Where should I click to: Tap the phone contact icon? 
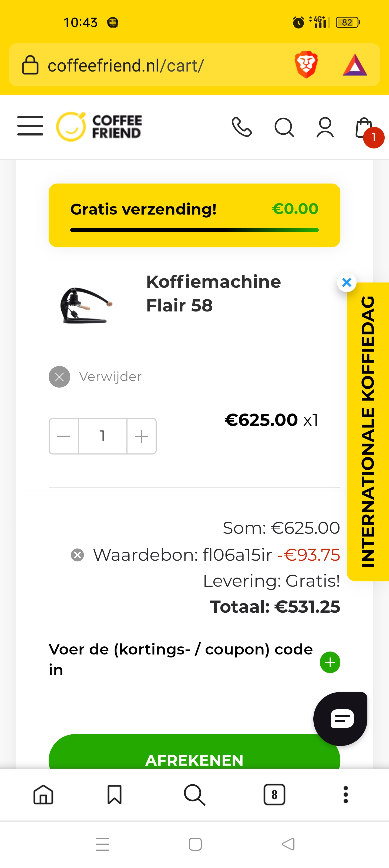tap(242, 127)
